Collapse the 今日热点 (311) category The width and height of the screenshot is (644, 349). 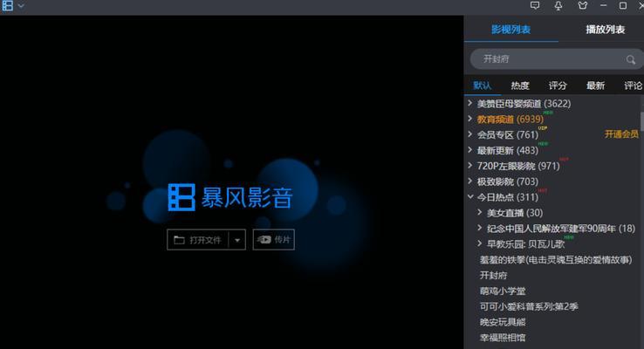click(x=470, y=196)
